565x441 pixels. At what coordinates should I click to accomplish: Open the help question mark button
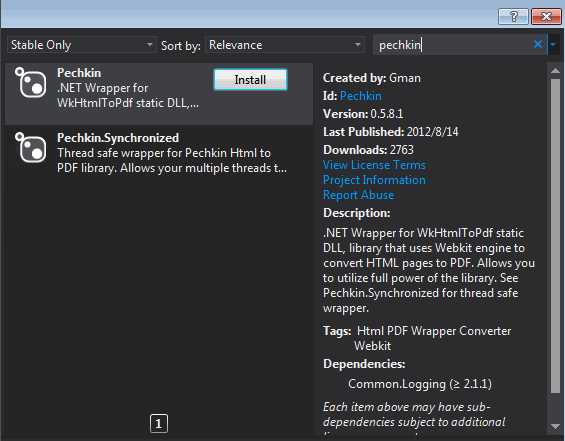click(x=513, y=16)
